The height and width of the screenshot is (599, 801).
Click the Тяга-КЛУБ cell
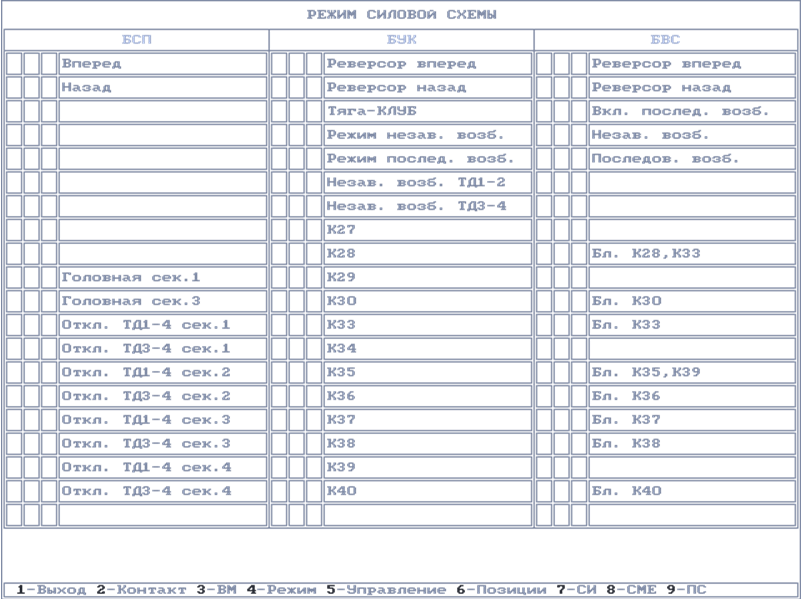pyautogui.click(x=428, y=111)
